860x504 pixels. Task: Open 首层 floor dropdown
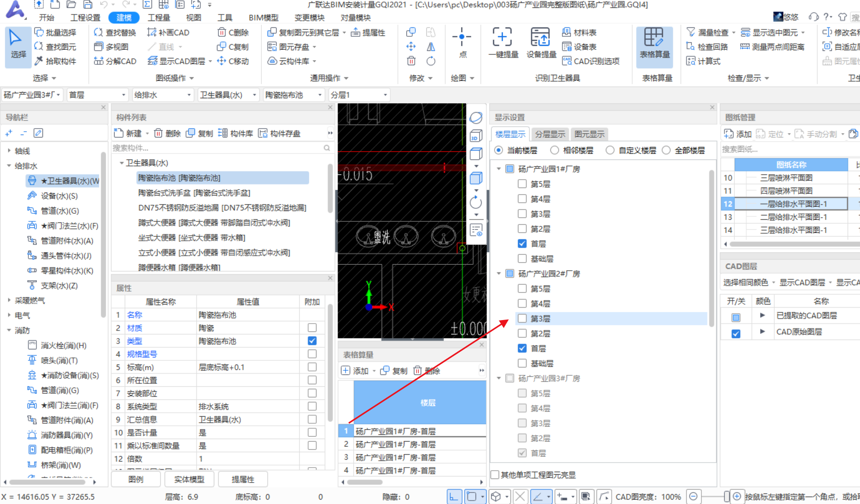click(97, 95)
